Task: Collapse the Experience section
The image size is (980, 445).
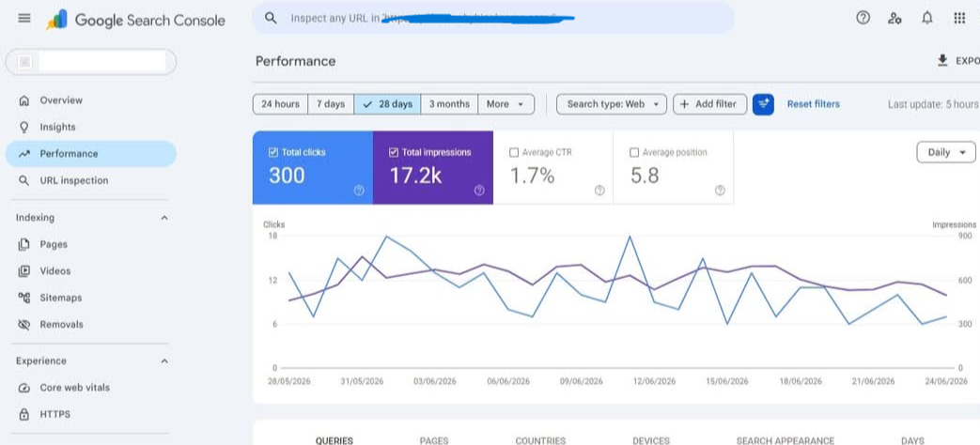Action: tap(164, 361)
